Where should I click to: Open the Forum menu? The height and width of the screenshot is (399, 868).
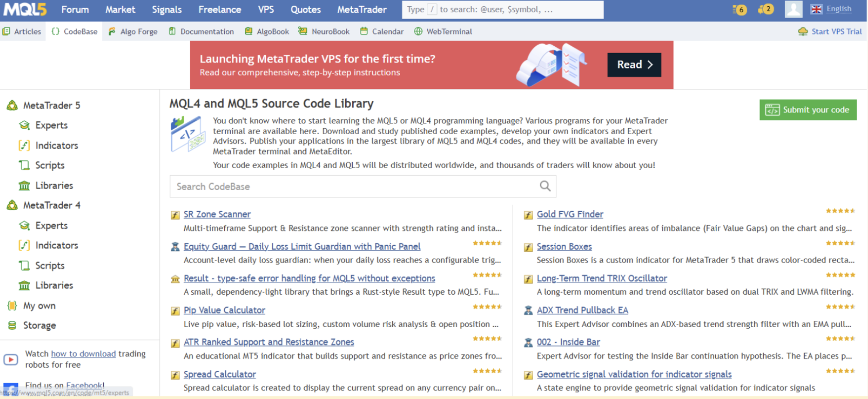pyautogui.click(x=75, y=9)
